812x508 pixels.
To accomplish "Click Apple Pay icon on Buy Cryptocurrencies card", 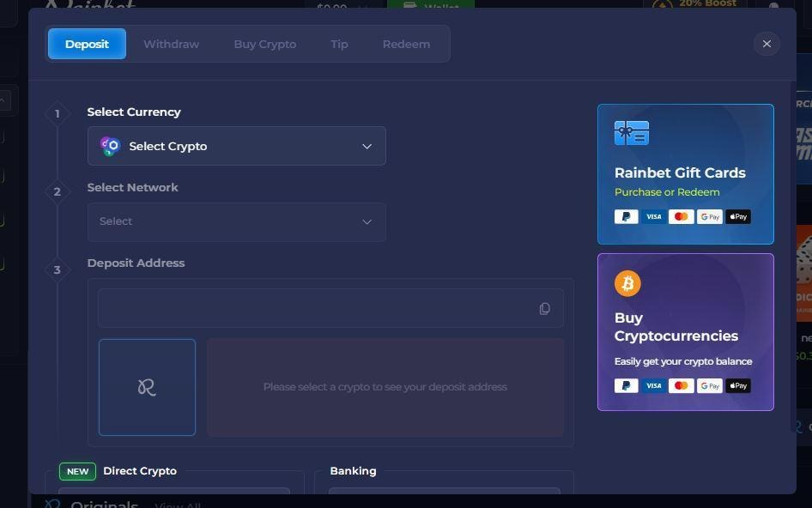I will point(738,385).
